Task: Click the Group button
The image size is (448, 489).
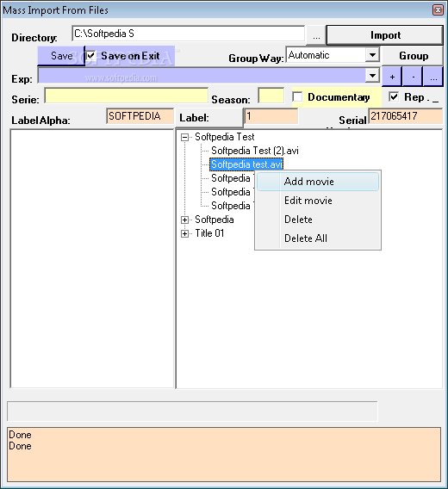Action: point(414,56)
